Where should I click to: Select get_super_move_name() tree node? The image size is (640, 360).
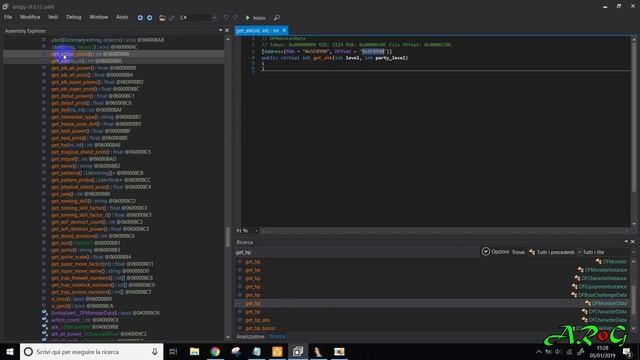[x=100, y=271]
